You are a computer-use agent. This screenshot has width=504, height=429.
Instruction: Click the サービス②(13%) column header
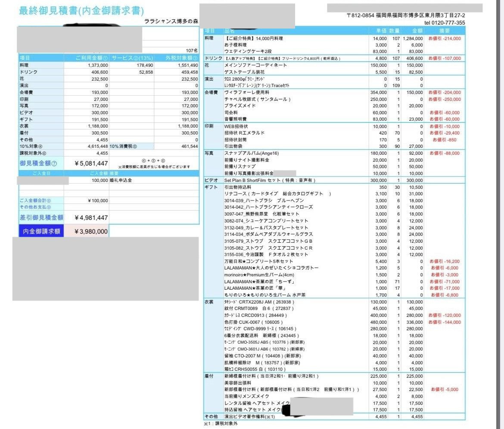pos(132,58)
